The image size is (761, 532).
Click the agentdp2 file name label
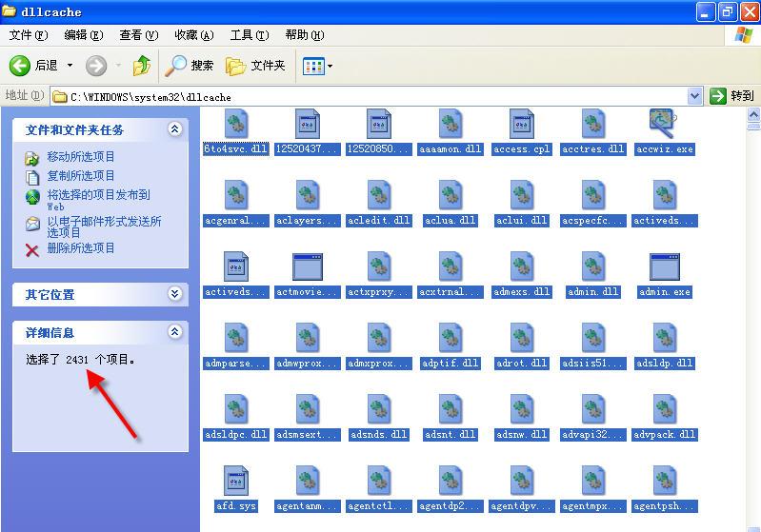(x=451, y=506)
